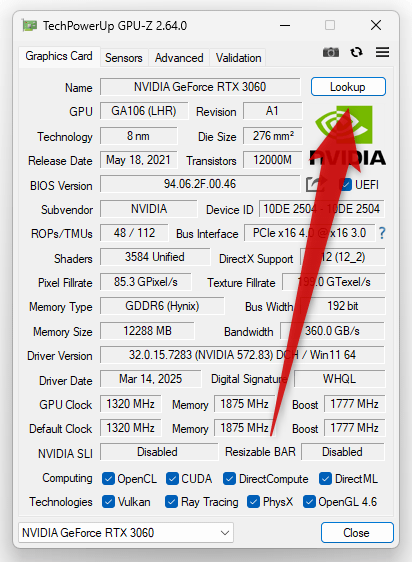Click the GPU-Z app icon in title bar

(30, 25)
